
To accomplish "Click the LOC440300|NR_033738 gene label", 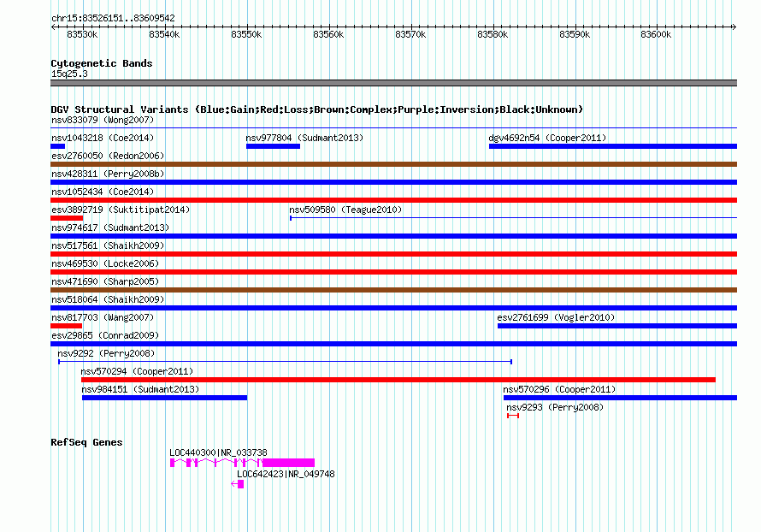I will click(x=218, y=452).
